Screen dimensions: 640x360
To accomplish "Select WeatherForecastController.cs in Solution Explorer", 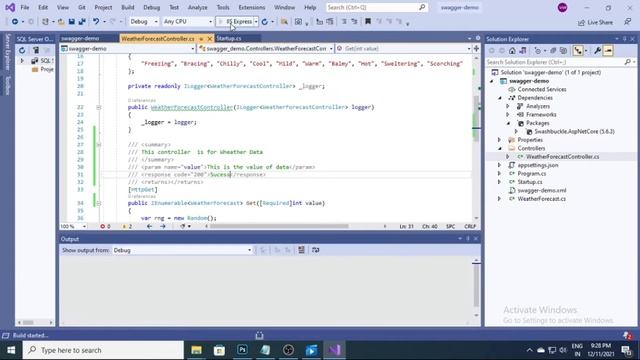I will tap(562, 157).
